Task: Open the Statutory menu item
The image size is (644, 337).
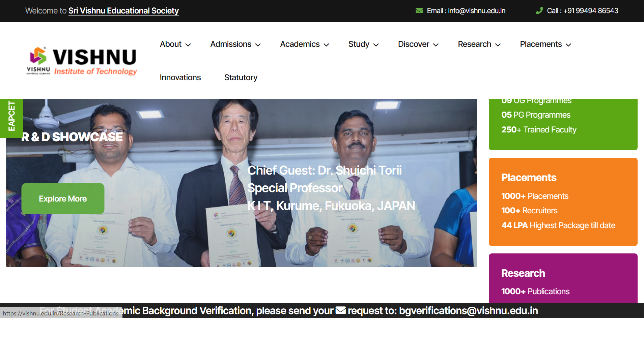Action: click(241, 78)
